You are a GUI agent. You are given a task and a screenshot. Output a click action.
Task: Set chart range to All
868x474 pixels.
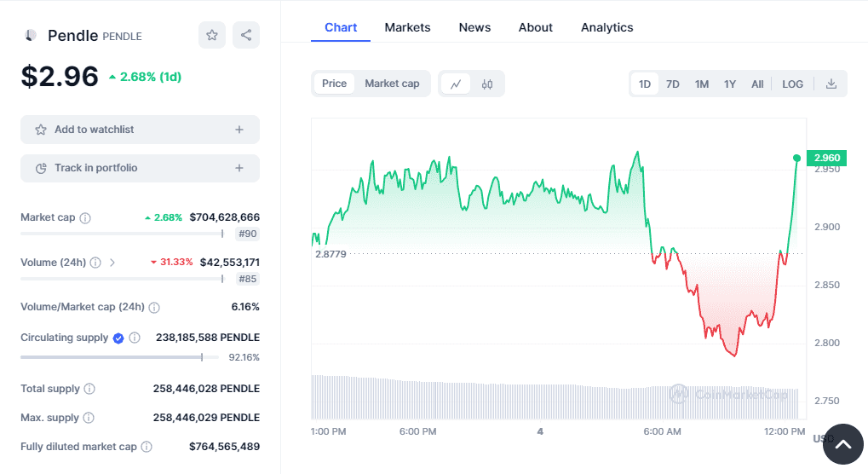coord(757,84)
